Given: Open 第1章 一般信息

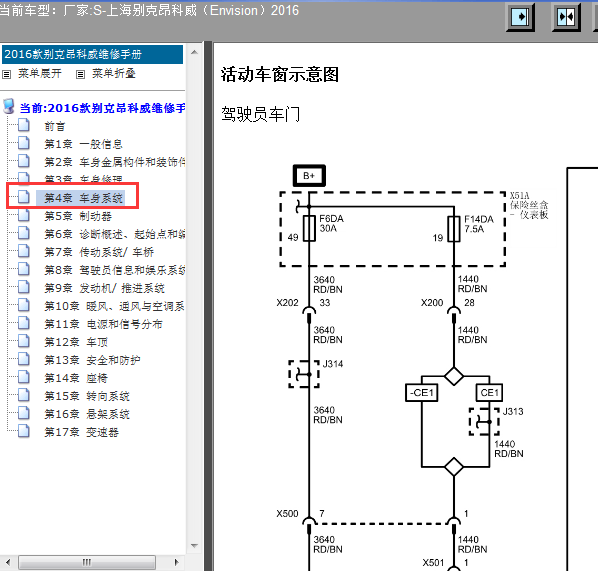Looking at the screenshot, I should [x=83, y=144].
